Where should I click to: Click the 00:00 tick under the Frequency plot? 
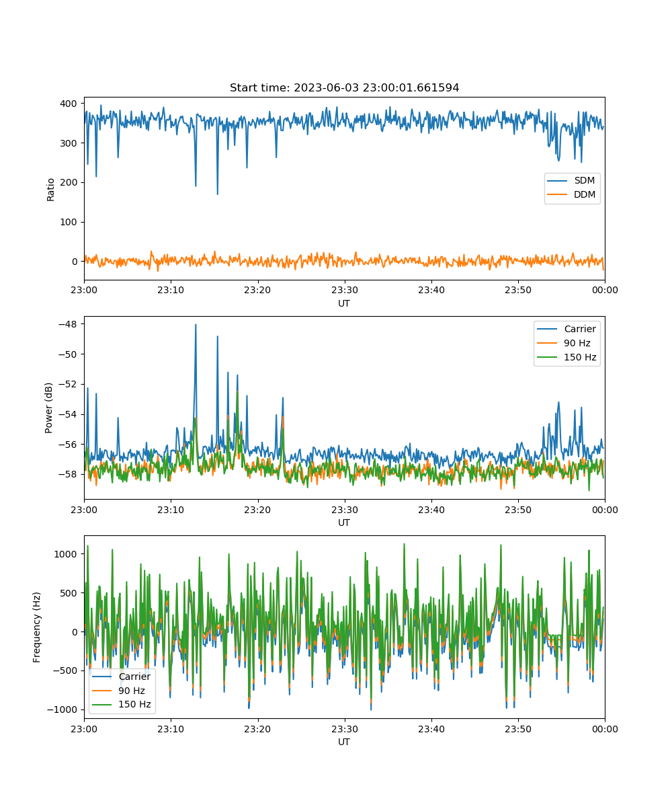pos(604,728)
